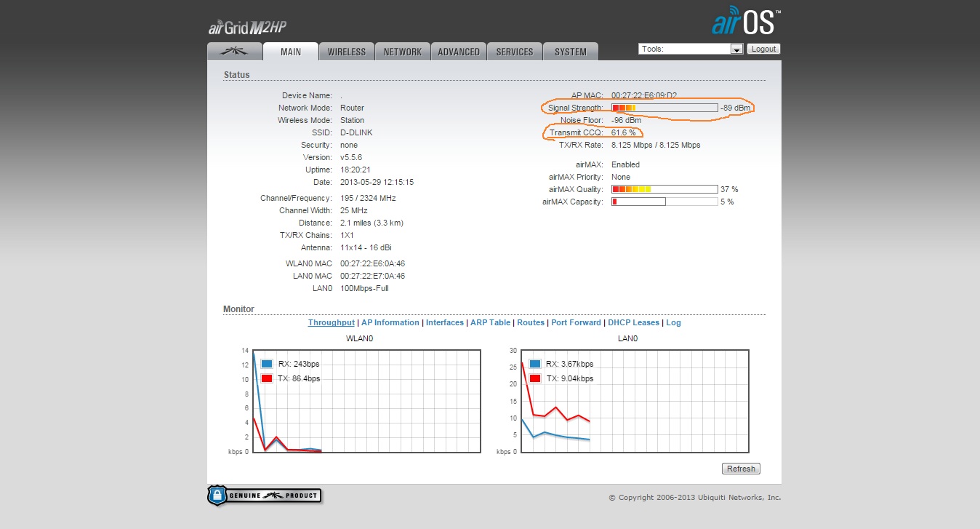The height and width of the screenshot is (529, 980).
Task: Click the airMAX Priority value None
Action: (621, 177)
